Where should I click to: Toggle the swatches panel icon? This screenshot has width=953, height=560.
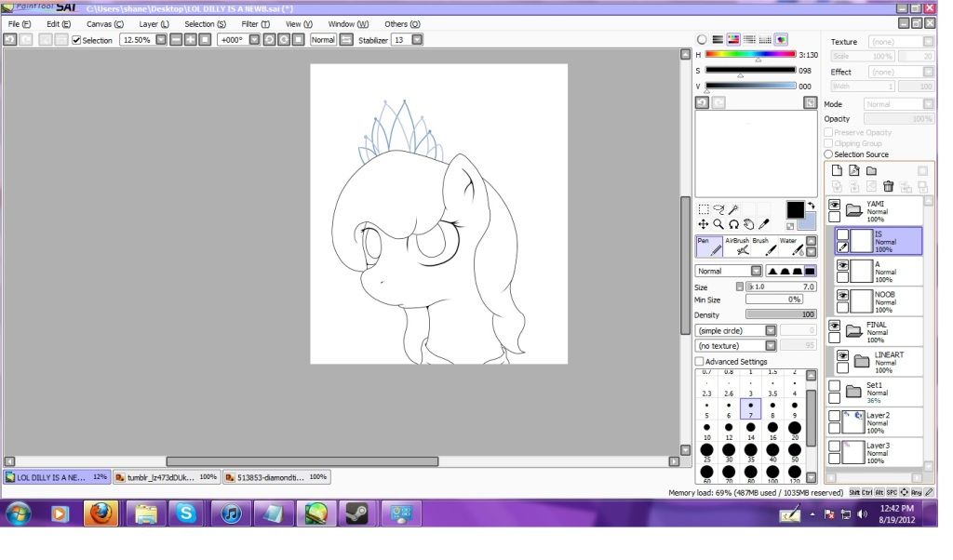pos(765,39)
